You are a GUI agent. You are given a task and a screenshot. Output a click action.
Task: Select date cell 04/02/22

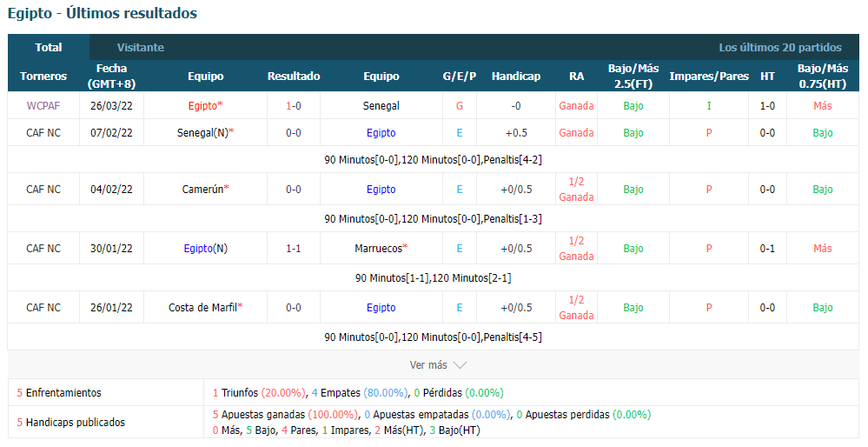click(111, 189)
